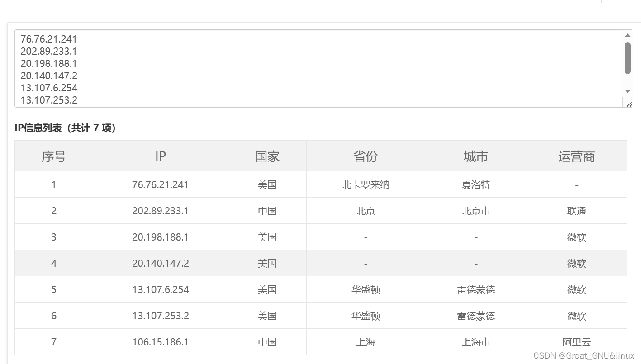Image resolution: width=641 pixels, height=364 pixels.
Task: Click 微软 in row 20.198.188.1
Action: (x=577, y=237)
